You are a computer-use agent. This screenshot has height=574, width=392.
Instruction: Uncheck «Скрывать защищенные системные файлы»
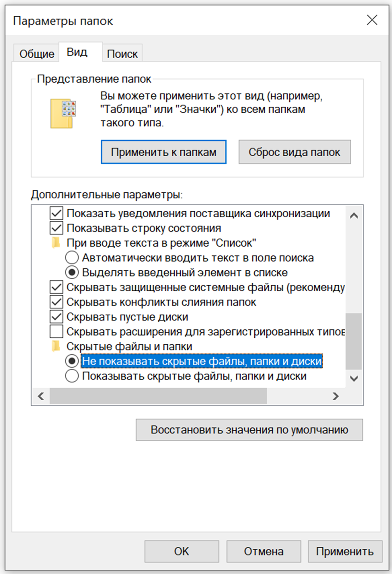point(56,287)
